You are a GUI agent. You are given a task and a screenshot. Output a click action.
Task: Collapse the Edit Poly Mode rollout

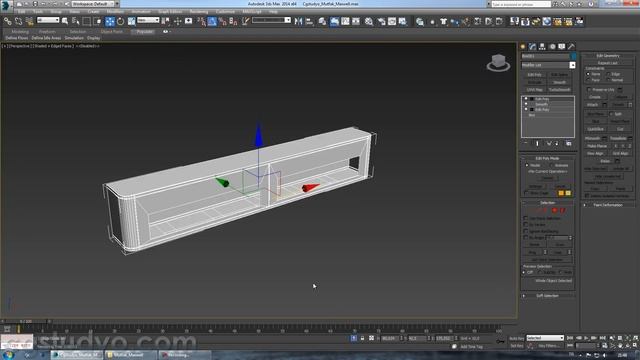[548, 158]
